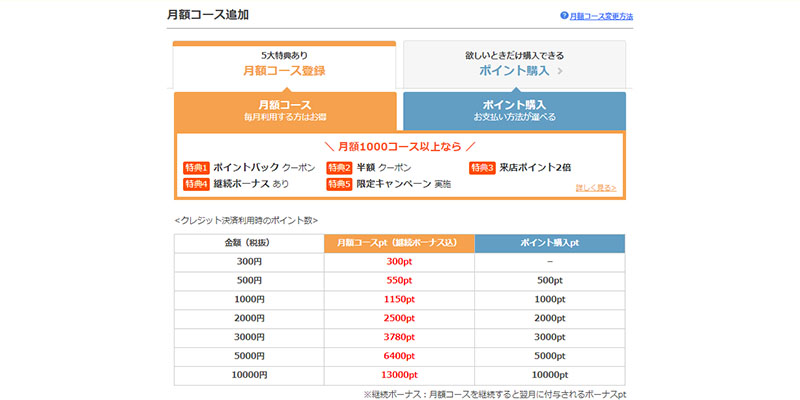The image size is (800, 400).
Task: Click the 月額1000コース以上なら heading
Action: [399, 146]
